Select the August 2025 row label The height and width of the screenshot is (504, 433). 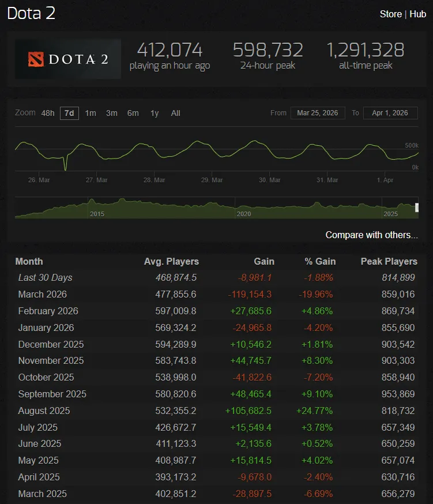pyautogui.click(x=44, y=411)
